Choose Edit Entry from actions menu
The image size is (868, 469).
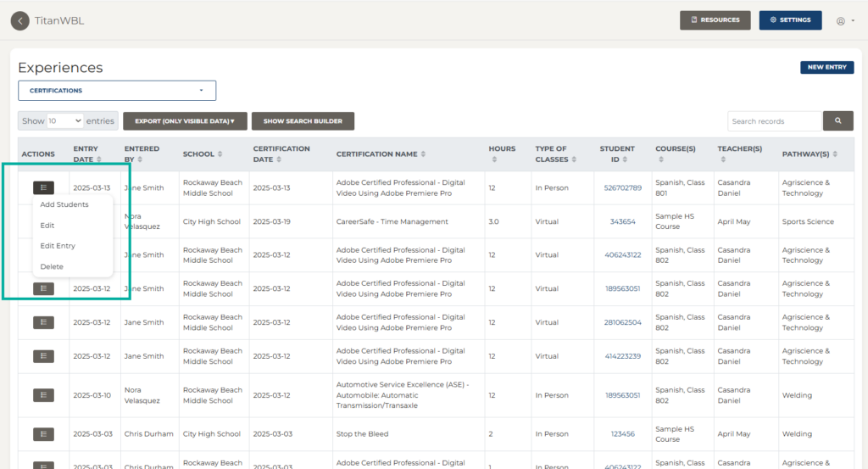point(58,246)
